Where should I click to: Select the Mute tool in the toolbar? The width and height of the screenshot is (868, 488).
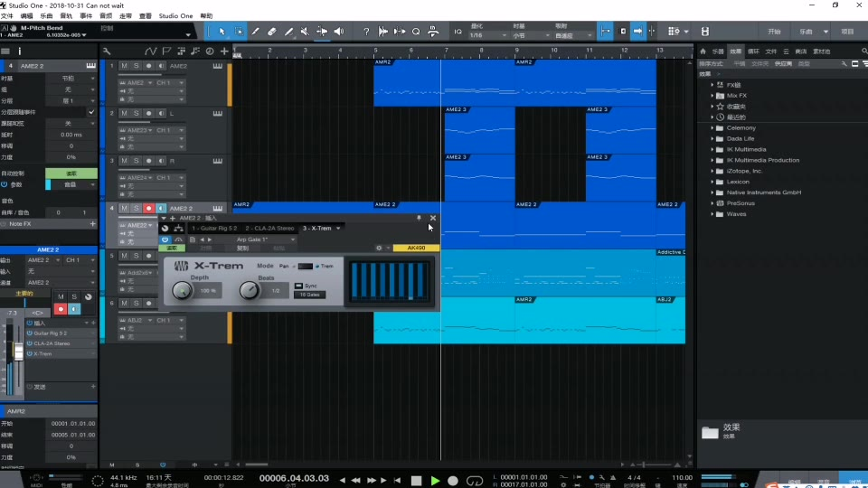pyautogui.click(x=305, y=32)
